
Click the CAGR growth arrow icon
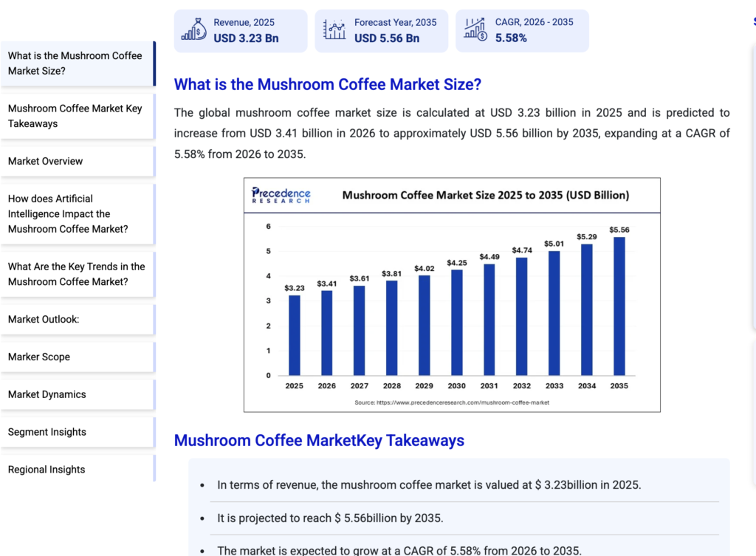click(475, 30)
